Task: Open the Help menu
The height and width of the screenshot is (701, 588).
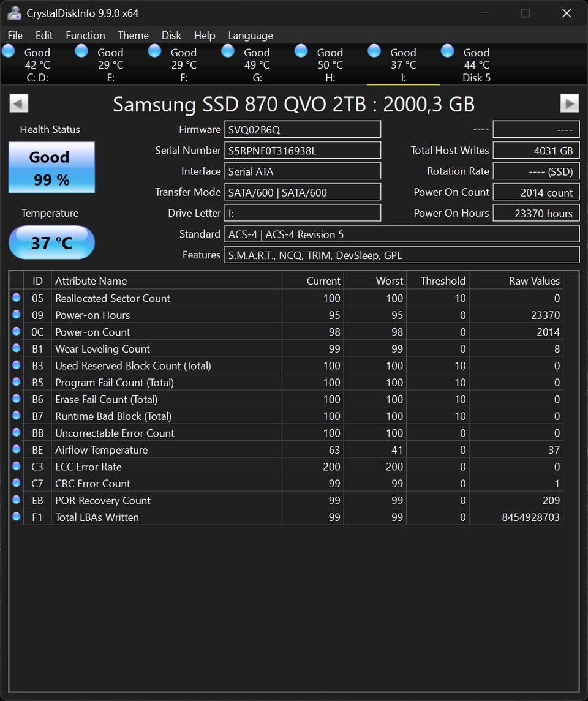Action: [x=205, y=36]
